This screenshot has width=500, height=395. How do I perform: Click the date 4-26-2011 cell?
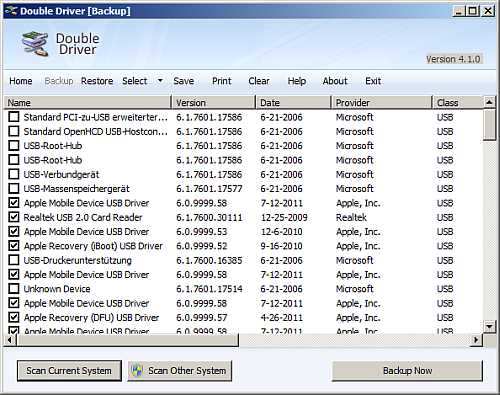[x=282, y=317]
